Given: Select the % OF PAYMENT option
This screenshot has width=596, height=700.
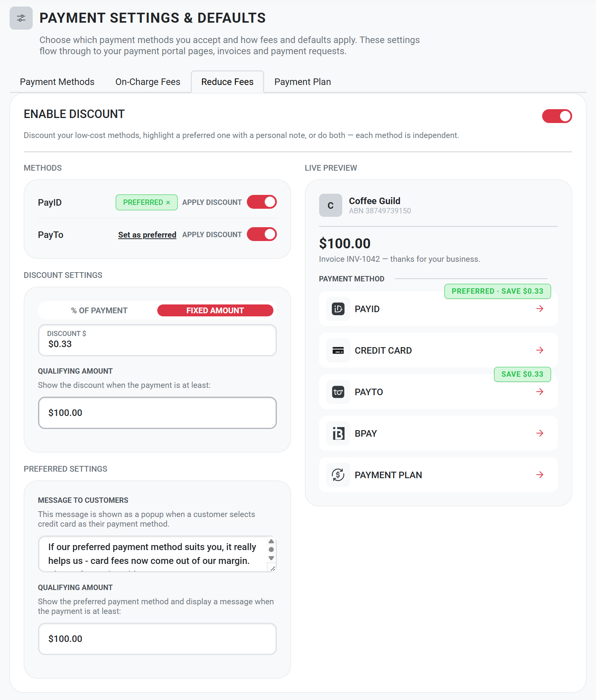Looking at the screenshot, I should (x=99, y=311).
